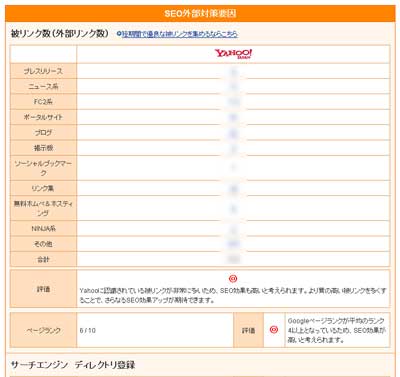The width and height of the screenshot is (400, 377).
Task: Click the 評価 label next to the page rank value
Action: pos(248,330)
